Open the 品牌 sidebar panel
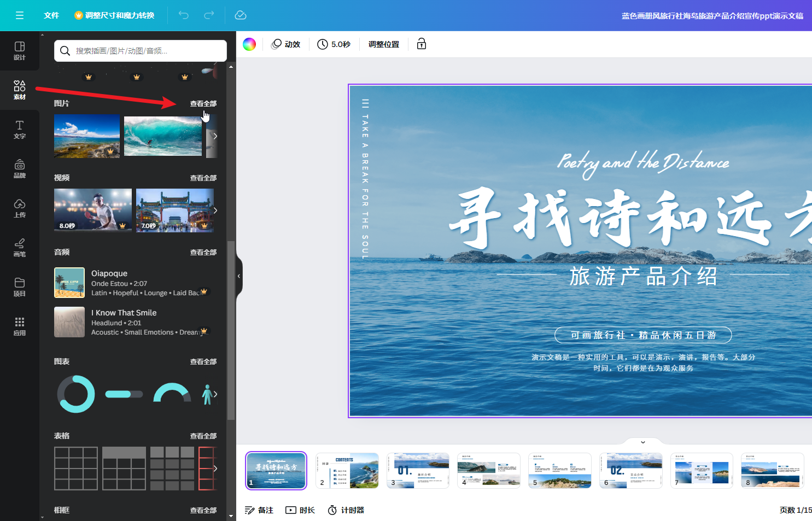 20,169
